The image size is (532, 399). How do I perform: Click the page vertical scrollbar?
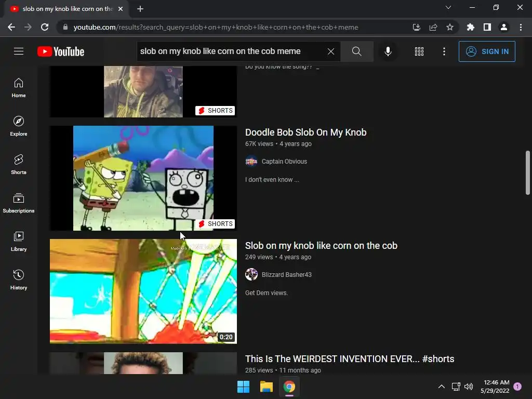pyautogui.click(x=528, y=173)
